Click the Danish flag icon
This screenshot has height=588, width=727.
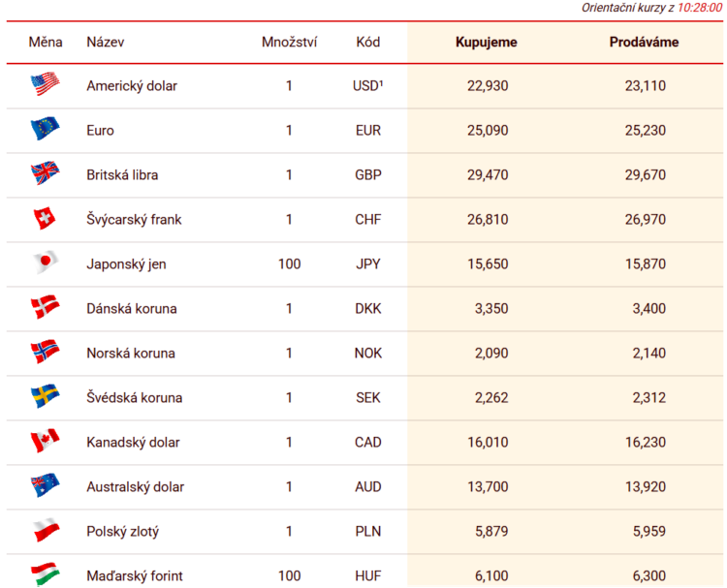point(45,307)
